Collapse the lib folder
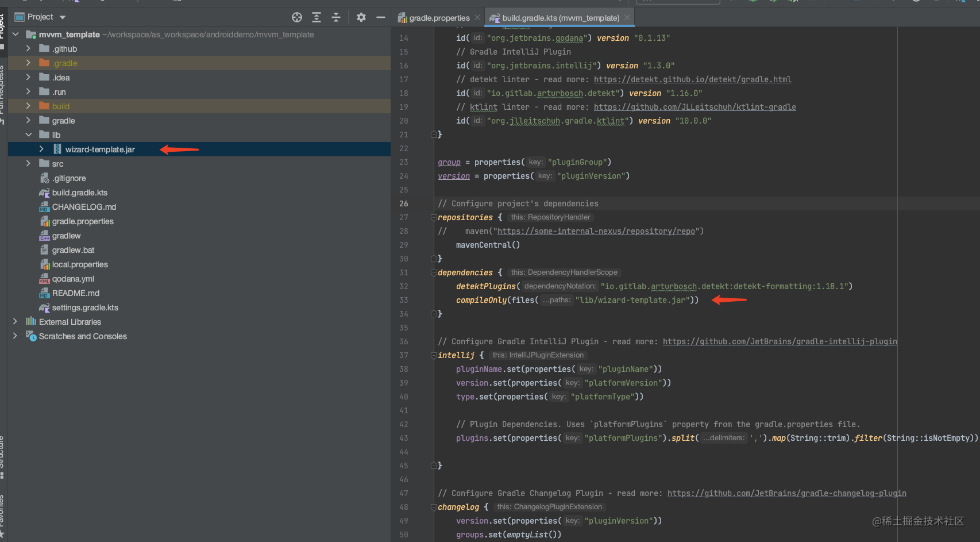Screen dimensions: 980x542 (x=28, y=135)
